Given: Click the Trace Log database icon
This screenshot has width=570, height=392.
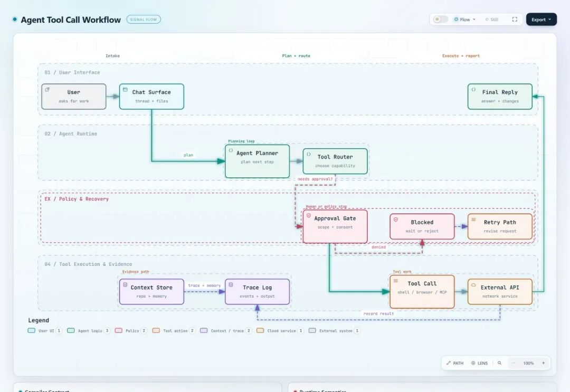Looking at the screenshot, I should click(x=231, y=284).
